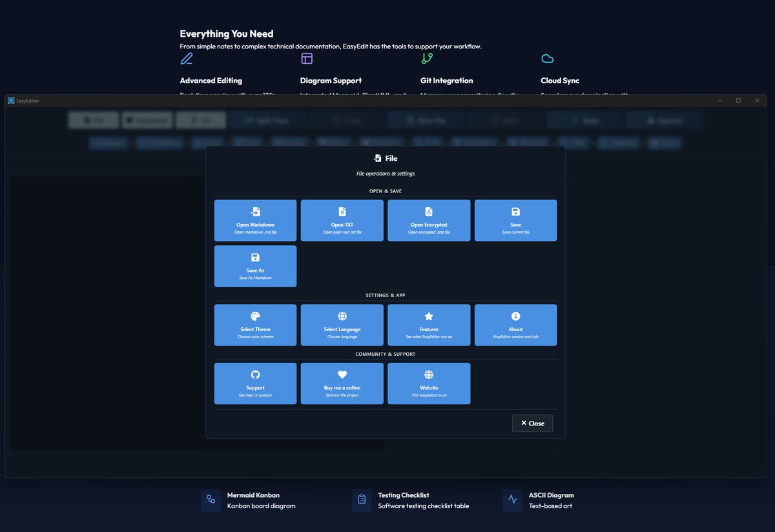Choose Save As Markdown tile
Image resolution: width=775 pixels, height=532 pixels.
tap(255, 266)
